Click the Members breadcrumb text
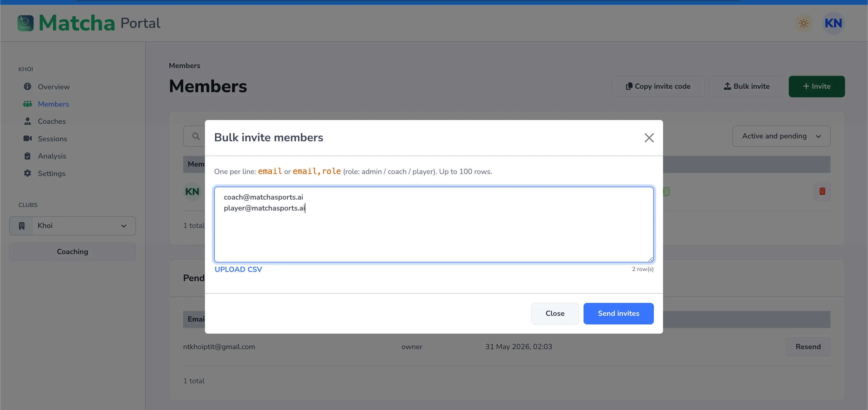This screenshot has width=868, height=410. 184,65
